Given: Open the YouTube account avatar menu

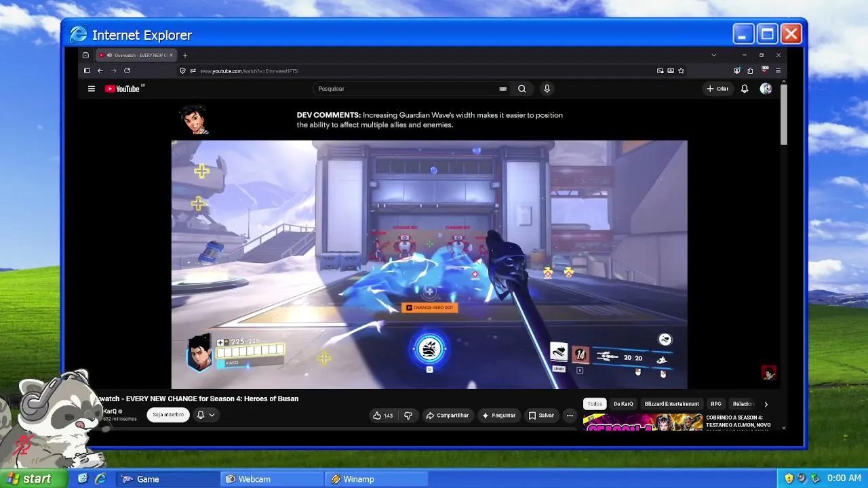Looking at the screenshot, I should tap(766, 89).
